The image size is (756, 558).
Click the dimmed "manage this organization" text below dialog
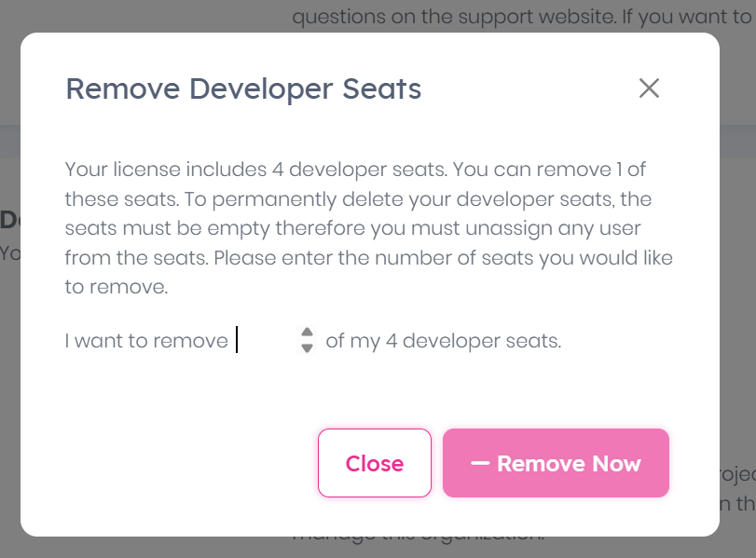point(419,538)
